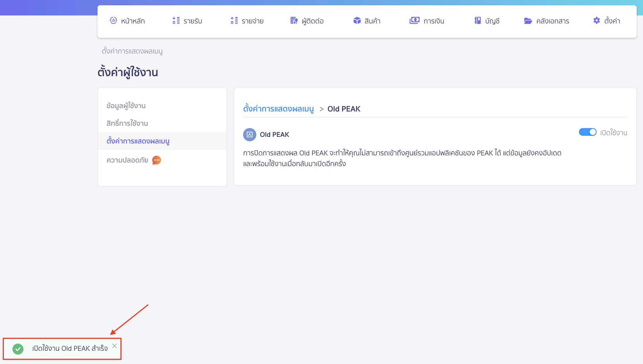The image size is (643, 364).
Task: Click the การเงิน money icon
Action: coord(414,21)
